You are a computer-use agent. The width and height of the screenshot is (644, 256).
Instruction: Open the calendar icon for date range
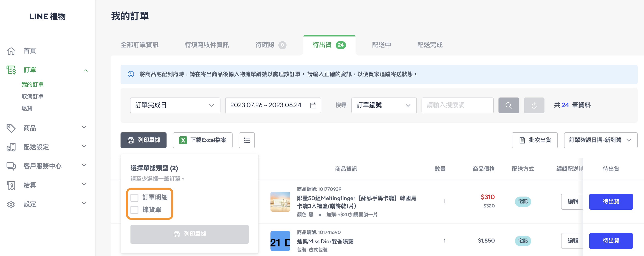click(x=313, y=105)
